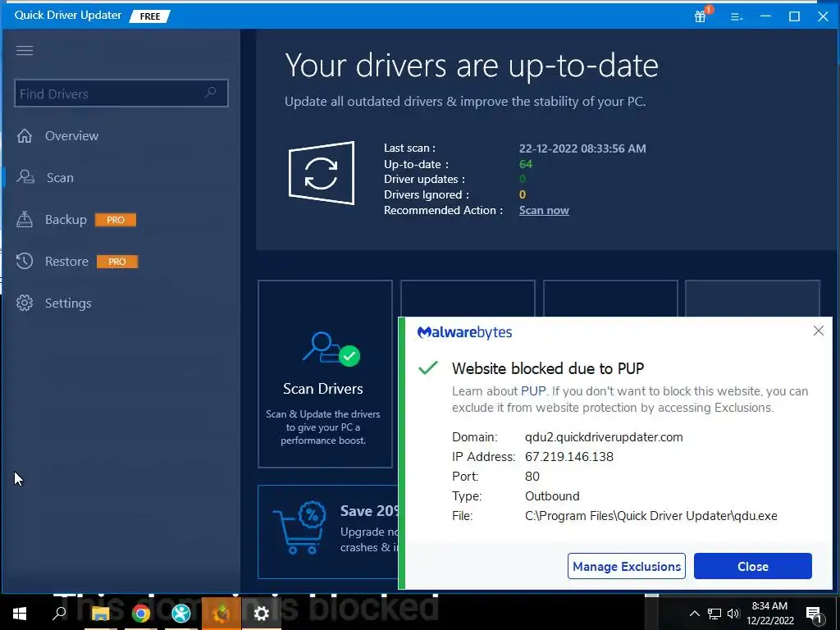840x630 pixels.
Task: Click the blue Close button in Malwarebytes
Action: pos(753,566)
